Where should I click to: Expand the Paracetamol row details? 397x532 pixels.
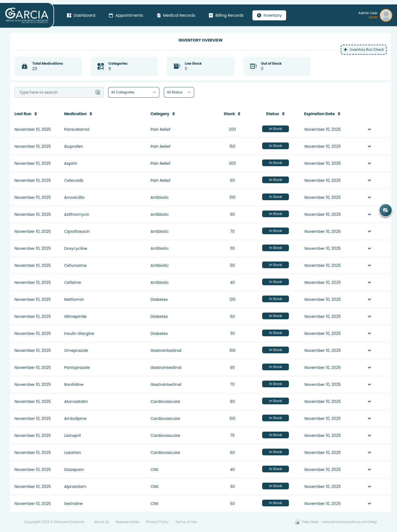pyautogui.click(x=369, y=129)
